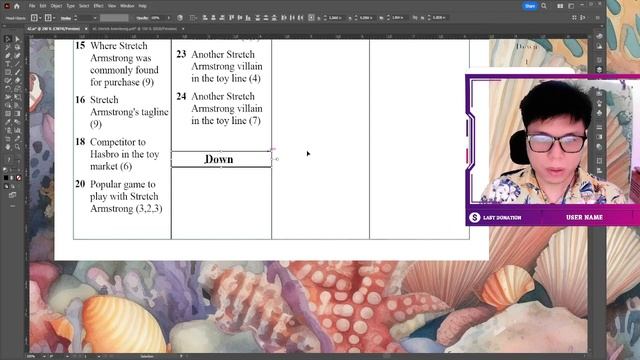Select the Eraser tool
Viewport: 640px width, 360px height.
[17, 80]
